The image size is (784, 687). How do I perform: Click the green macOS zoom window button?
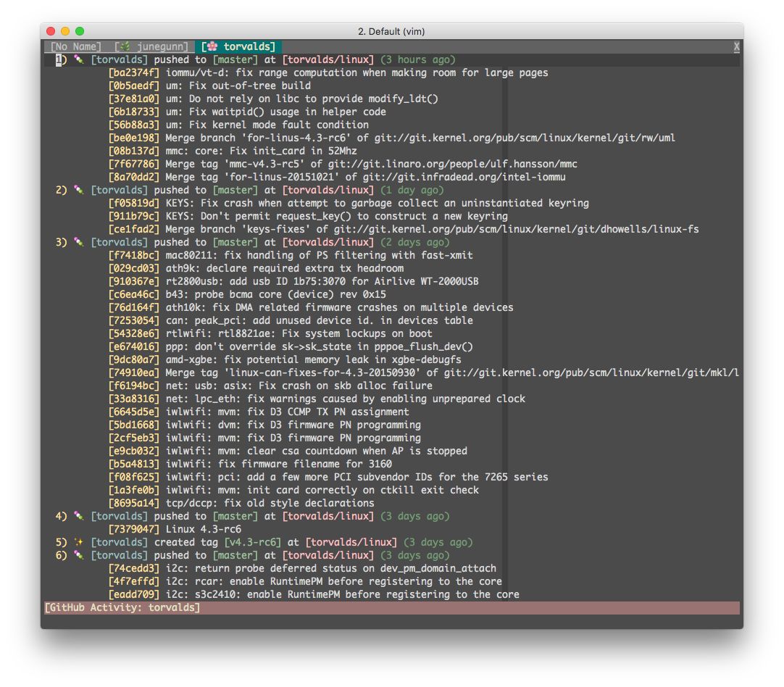(x=80, y=31)
